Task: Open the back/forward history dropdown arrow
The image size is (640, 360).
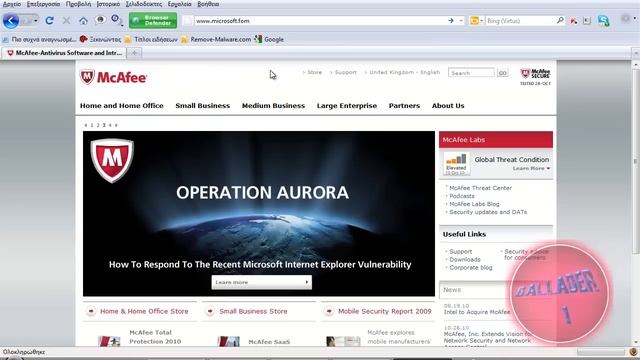Action: tap(36, 20)
